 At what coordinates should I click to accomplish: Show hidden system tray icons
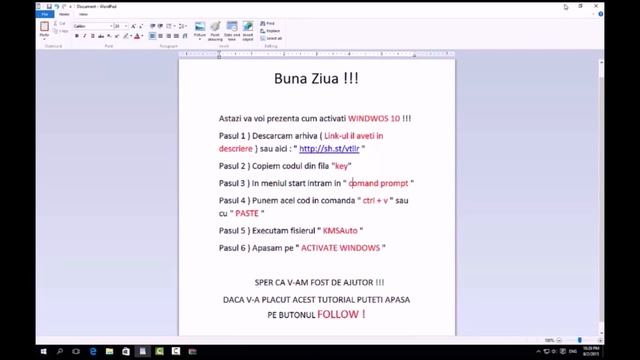[538, 351]
